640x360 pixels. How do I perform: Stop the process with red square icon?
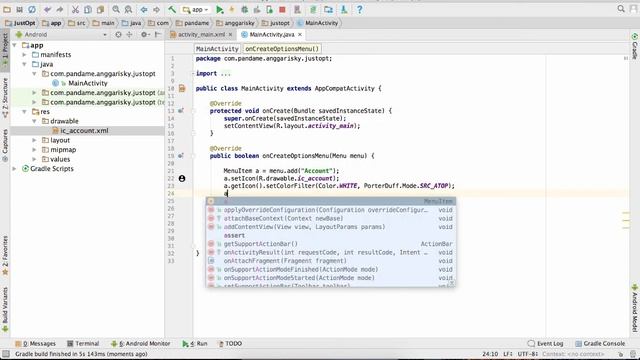282,9
